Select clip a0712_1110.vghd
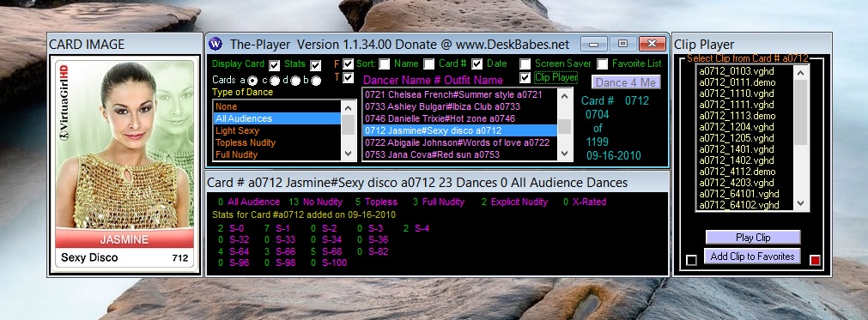This screenshot has height=320, width=868. (x=745, y=94)
